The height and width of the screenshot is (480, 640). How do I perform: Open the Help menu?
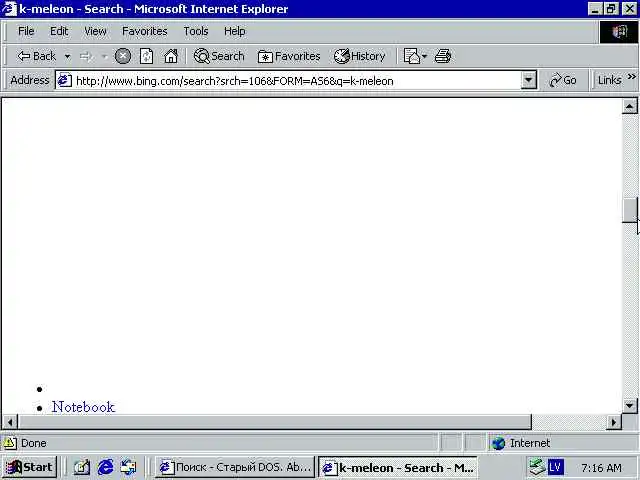234,31
